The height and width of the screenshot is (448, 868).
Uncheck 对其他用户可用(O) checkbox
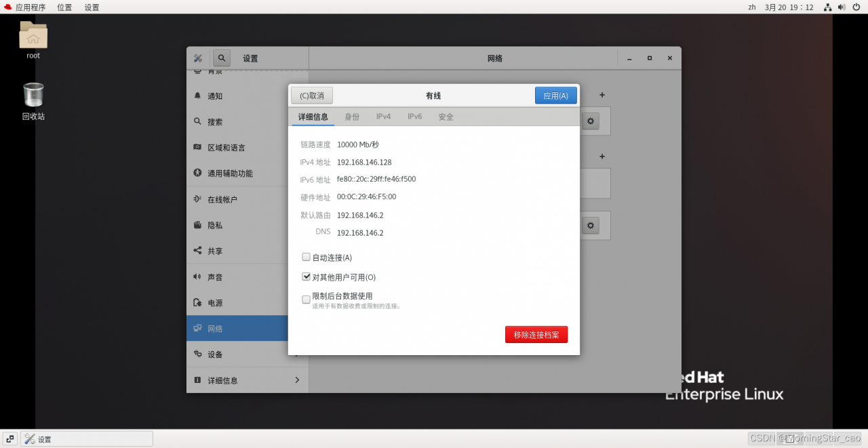tap(306, 277)
